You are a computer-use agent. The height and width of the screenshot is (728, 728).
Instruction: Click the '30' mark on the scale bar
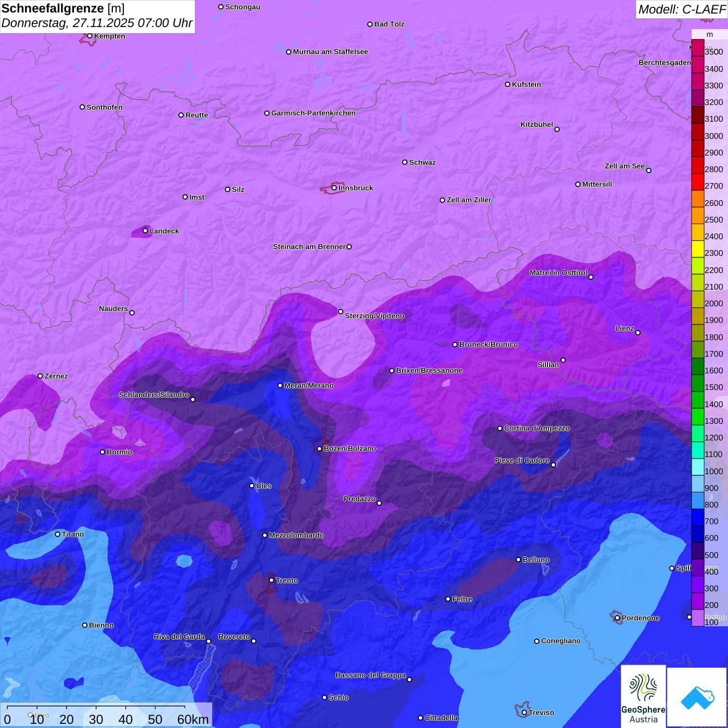(96, 719)
